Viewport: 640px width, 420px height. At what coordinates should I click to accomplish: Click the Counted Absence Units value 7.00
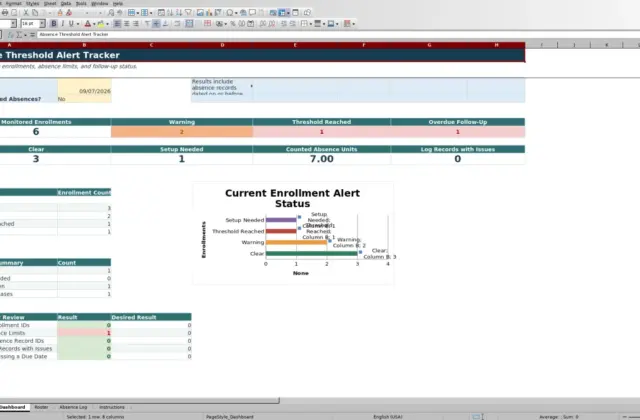[x=322, y=159]
